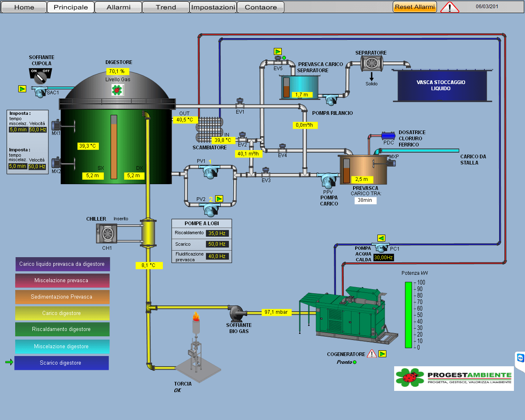Viewport: 525px width, 420px height.
Task: Switch to the Allarmi tab
Action: pyautogui.click(x=118, y=7)
